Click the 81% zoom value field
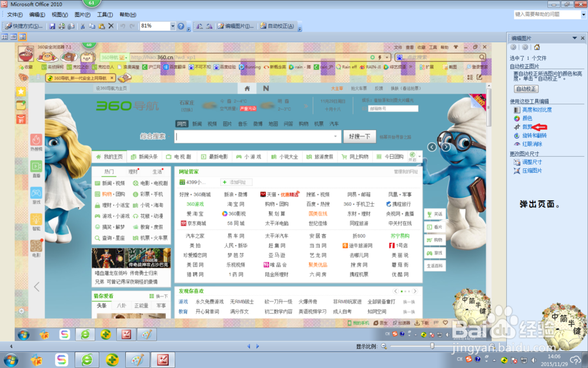The width and height of the screenshot is (588, 368). [x=155, y=26]
